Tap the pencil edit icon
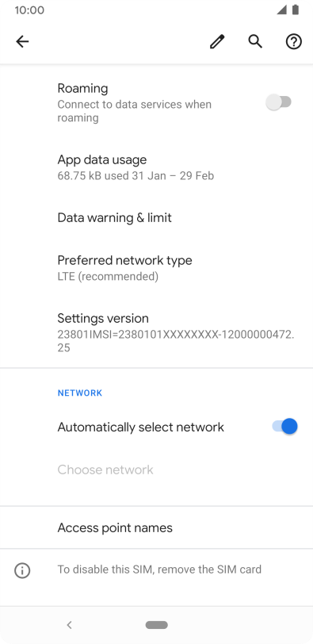 217,41
